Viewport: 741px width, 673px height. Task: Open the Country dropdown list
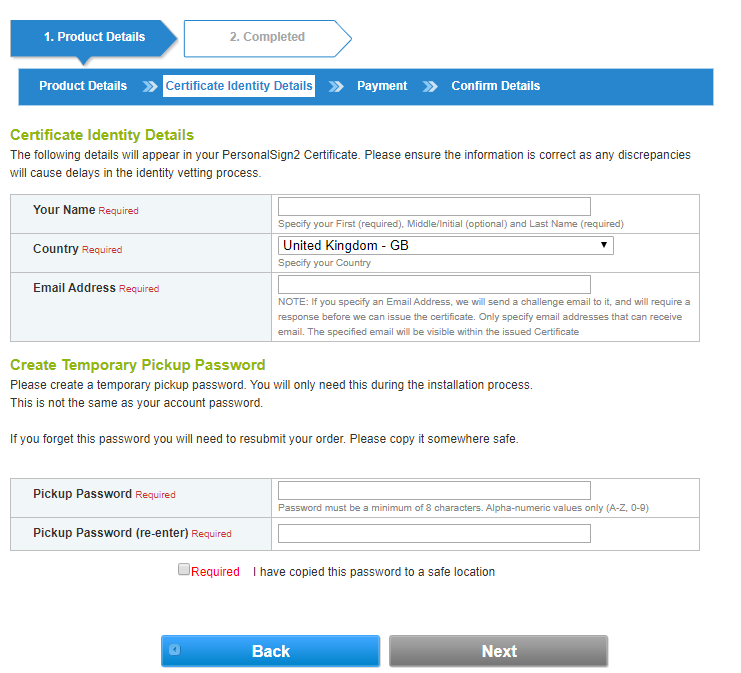click(445, 245)
